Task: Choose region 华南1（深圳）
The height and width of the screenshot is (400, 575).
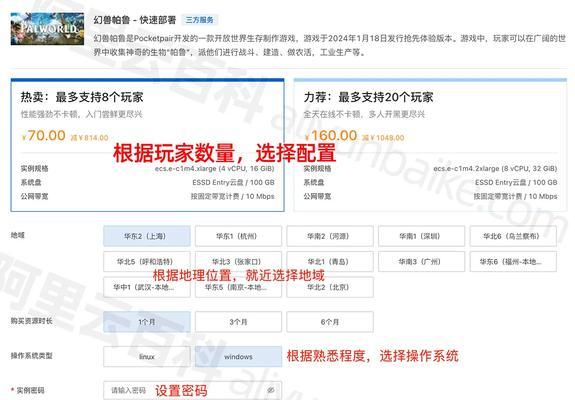Action: coord(421,236)
